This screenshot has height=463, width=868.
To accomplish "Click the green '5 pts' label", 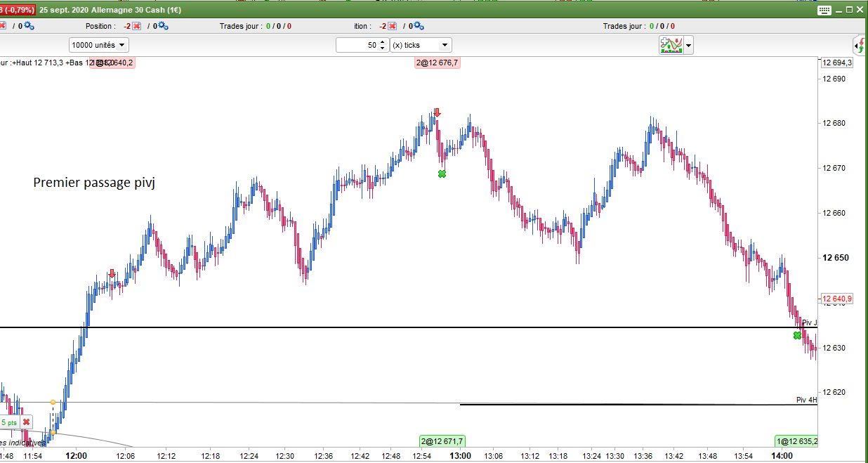I will pos(8,422).
